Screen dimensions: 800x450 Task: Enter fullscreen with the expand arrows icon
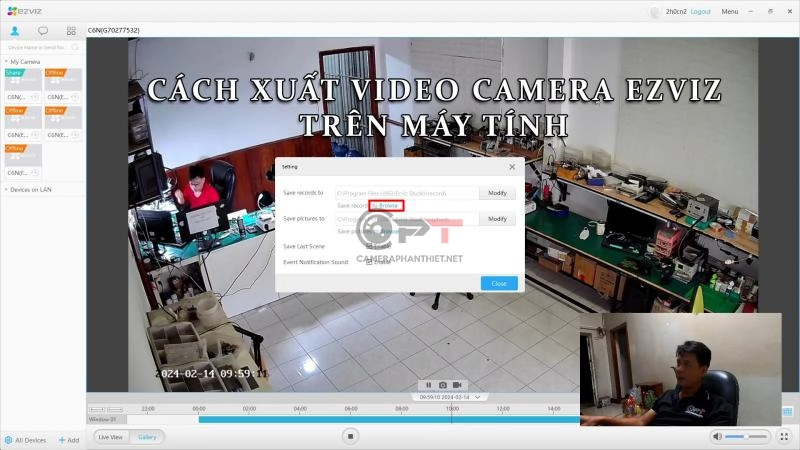[784, 436]
